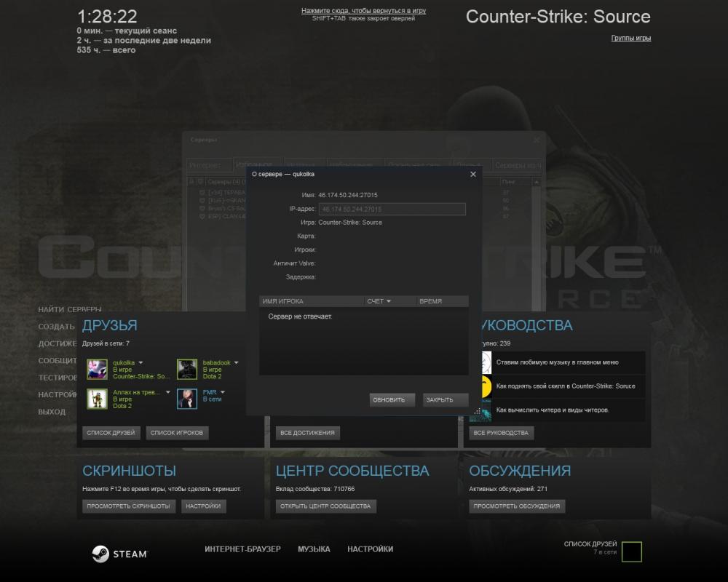The height and width of the screenshot is (582, 728).
Task: Click FMR friend name
Action: [210, 393]
